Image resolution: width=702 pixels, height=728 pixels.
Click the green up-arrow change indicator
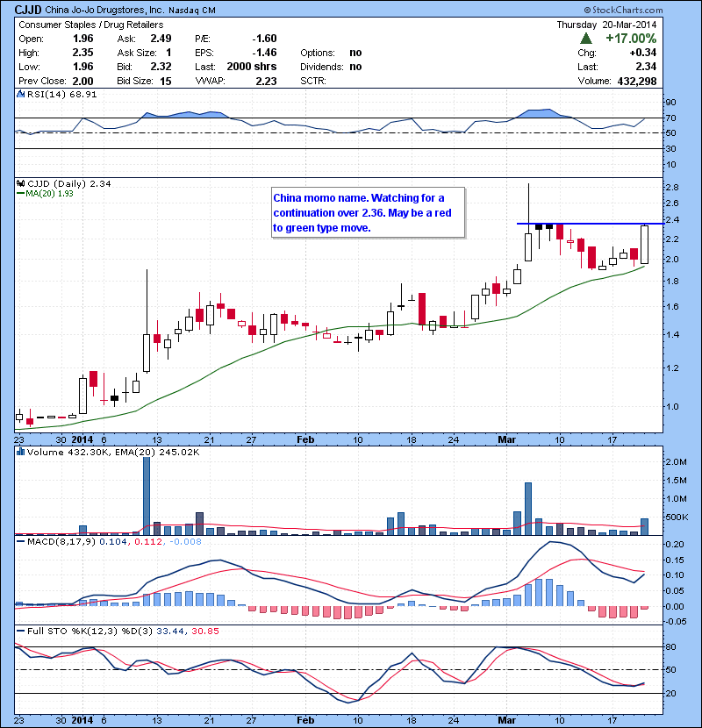586,38
